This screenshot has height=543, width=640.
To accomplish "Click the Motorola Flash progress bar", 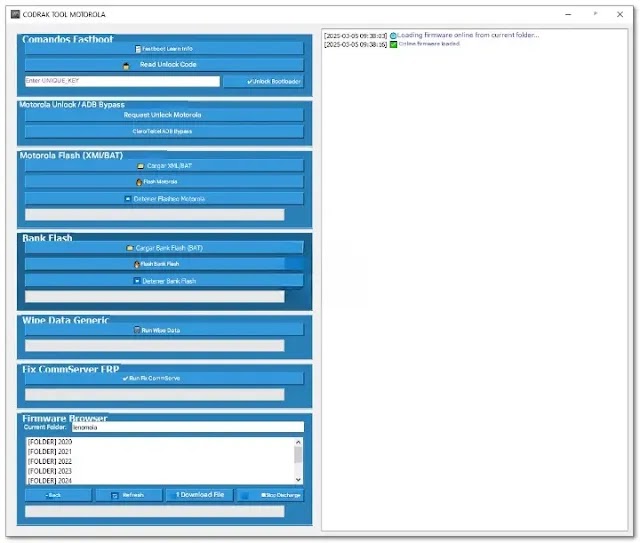I will [x=155, y=215].
